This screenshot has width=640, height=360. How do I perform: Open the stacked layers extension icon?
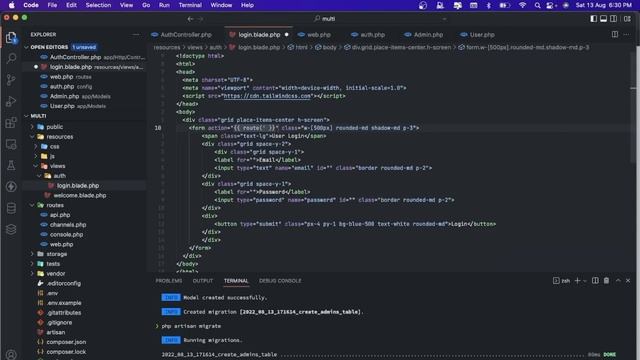click(x=11, y=229)
